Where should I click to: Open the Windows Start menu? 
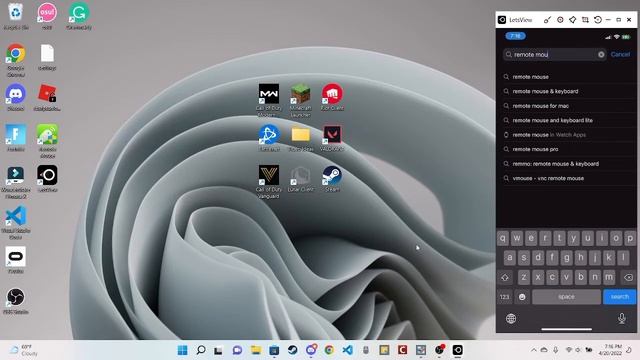pos(182,350)
